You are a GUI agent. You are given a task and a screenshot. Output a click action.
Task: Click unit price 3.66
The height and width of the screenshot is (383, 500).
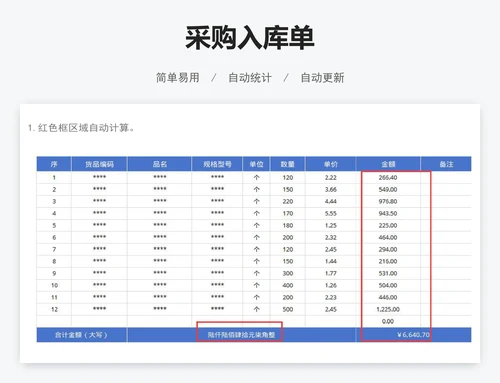331,189
